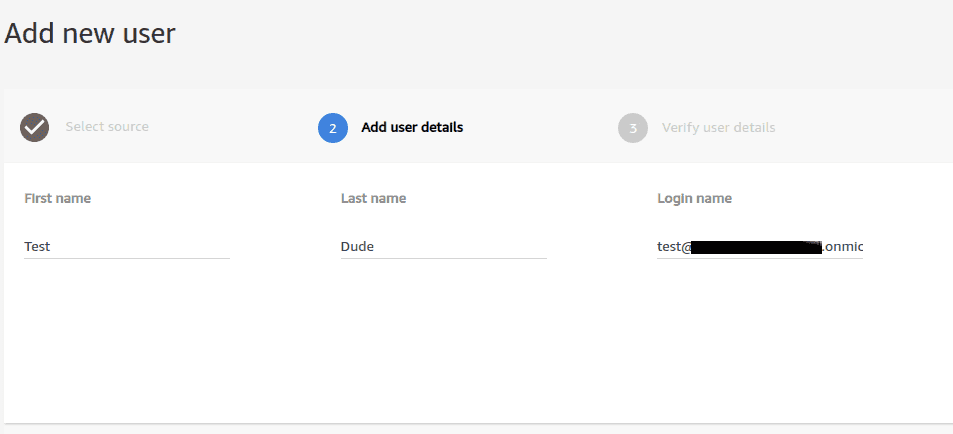Jump to Verify user details step

[x=718, y=128]
